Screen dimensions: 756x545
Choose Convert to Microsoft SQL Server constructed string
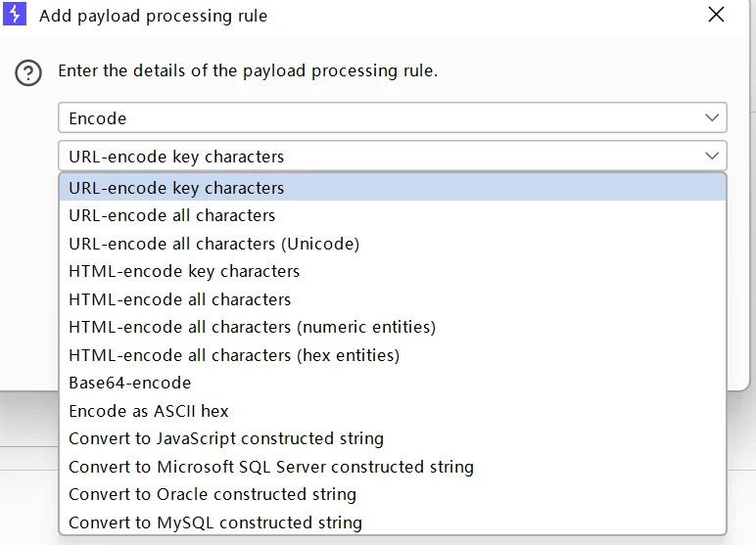[x=271, y=467]
